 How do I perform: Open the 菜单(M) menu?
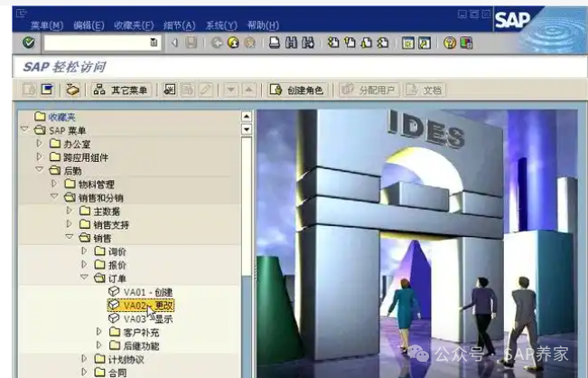47,25
